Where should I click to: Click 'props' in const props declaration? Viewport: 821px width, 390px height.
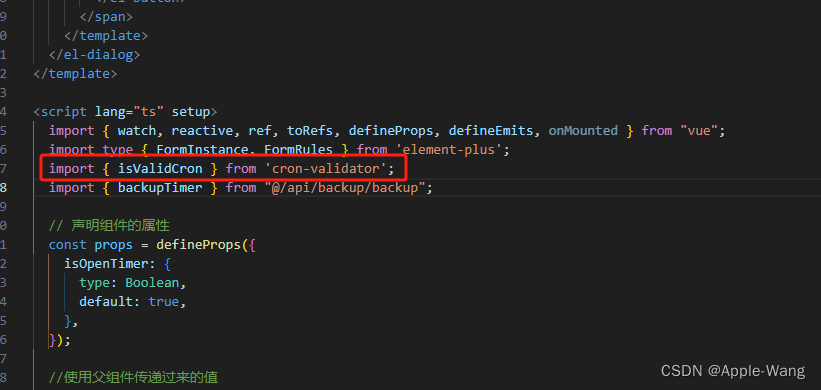(114, 244)
